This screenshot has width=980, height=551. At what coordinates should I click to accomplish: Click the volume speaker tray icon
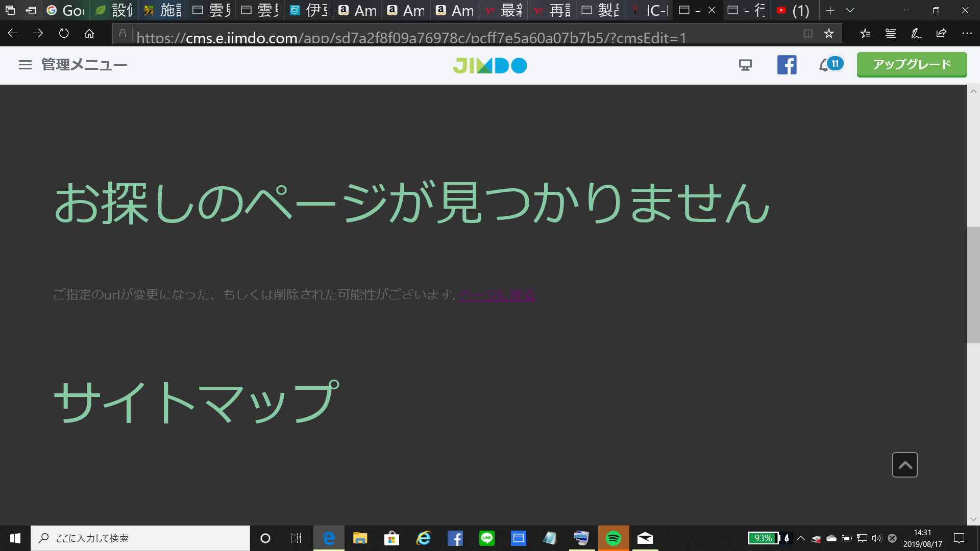[877, 538]
